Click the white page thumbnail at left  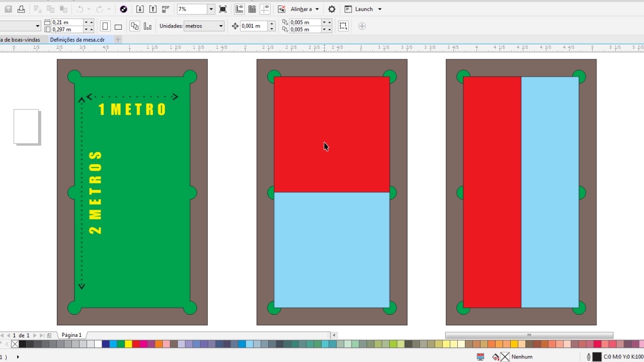tap(26, 127)
